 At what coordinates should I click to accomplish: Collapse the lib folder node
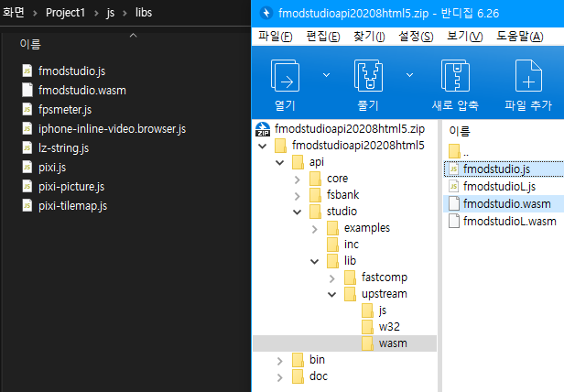click(x=314, y=262)
